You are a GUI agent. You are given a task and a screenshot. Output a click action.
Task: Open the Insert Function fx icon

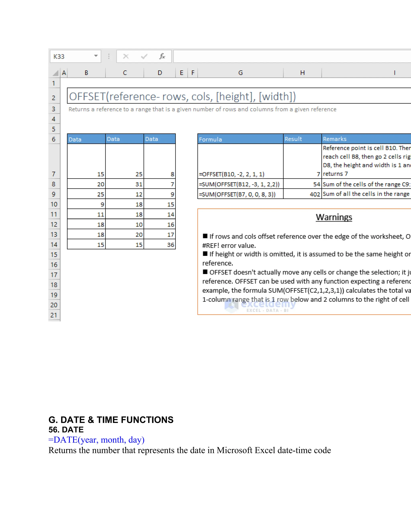[162, 57]
